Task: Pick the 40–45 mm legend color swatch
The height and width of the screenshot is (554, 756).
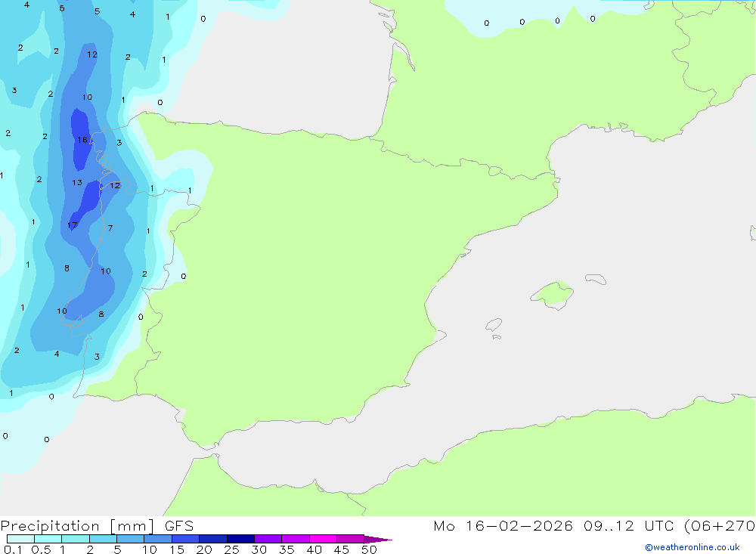Action: coord(323,539)
